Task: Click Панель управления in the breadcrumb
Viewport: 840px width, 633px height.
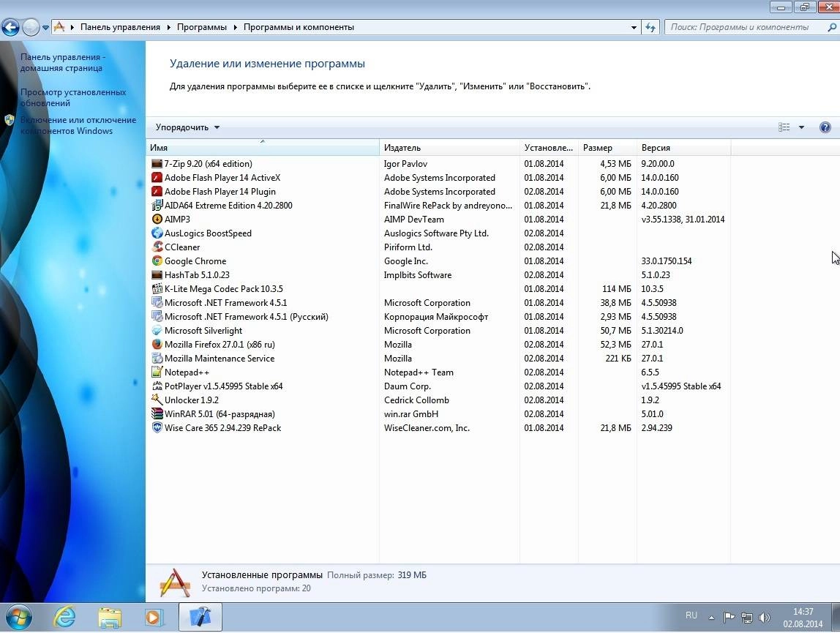Action: tap(120, 27)
